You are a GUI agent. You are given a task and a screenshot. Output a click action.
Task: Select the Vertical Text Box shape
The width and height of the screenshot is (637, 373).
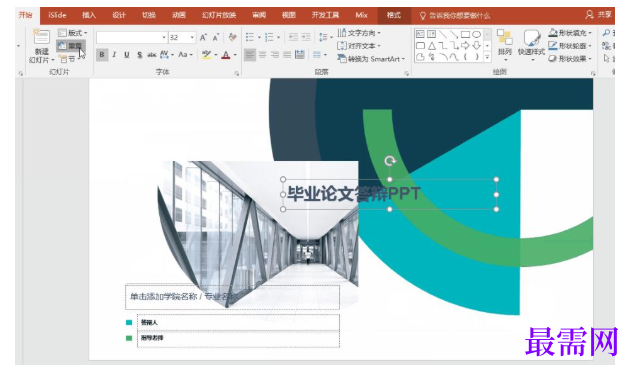tap(431, 34)
